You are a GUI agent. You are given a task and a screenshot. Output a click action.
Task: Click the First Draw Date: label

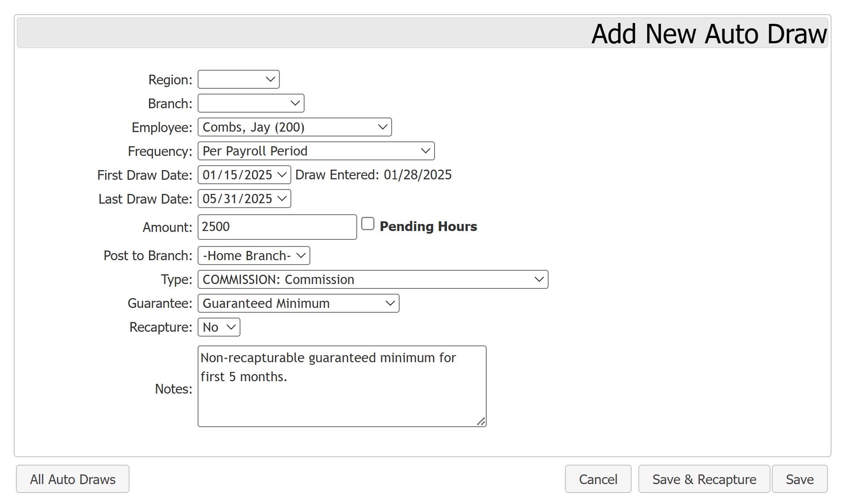(145, 175)
